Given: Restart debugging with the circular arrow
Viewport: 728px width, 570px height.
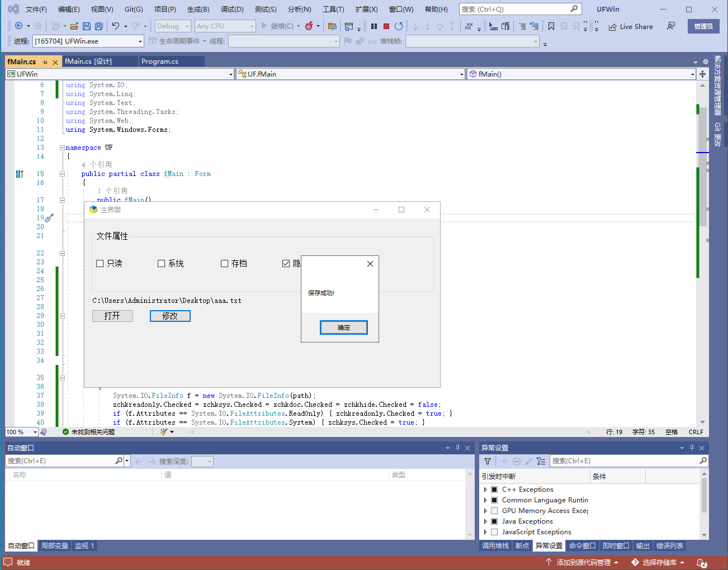Looking at the screenshot, I should pos(399,26).
